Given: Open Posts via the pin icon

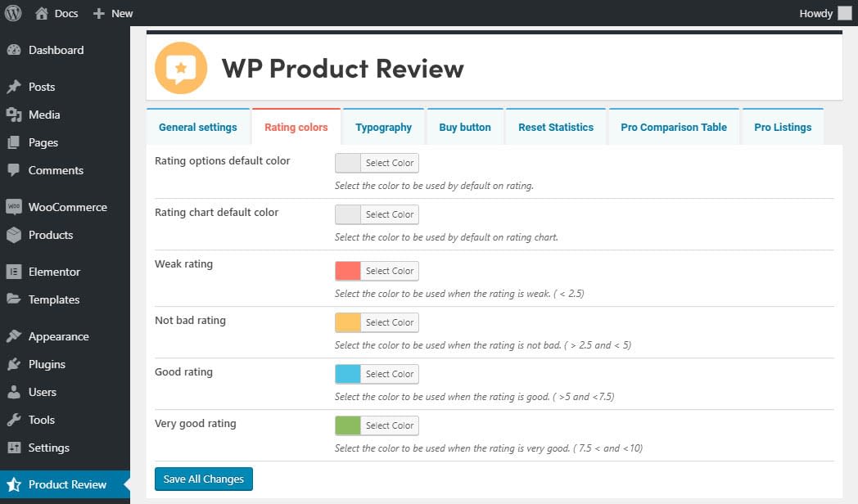Looking at the screenshot, I should 14,87.
